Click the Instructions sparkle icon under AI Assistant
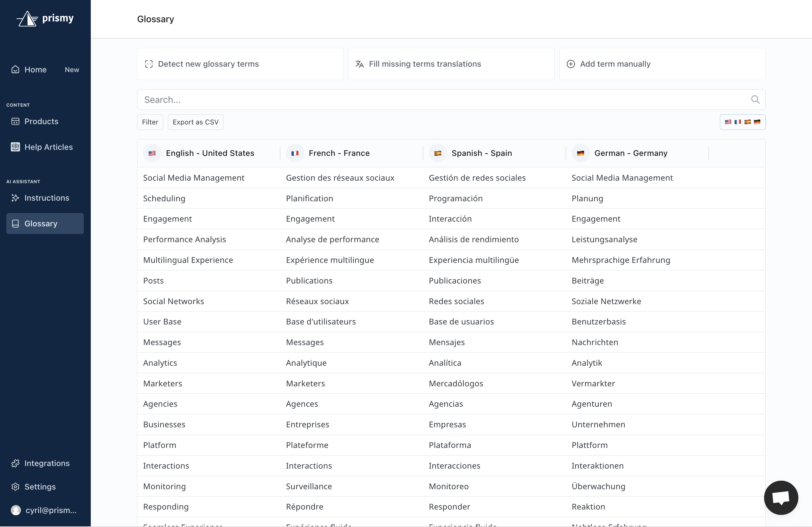This screenshot has width=812, height=527. coord(15,198)
